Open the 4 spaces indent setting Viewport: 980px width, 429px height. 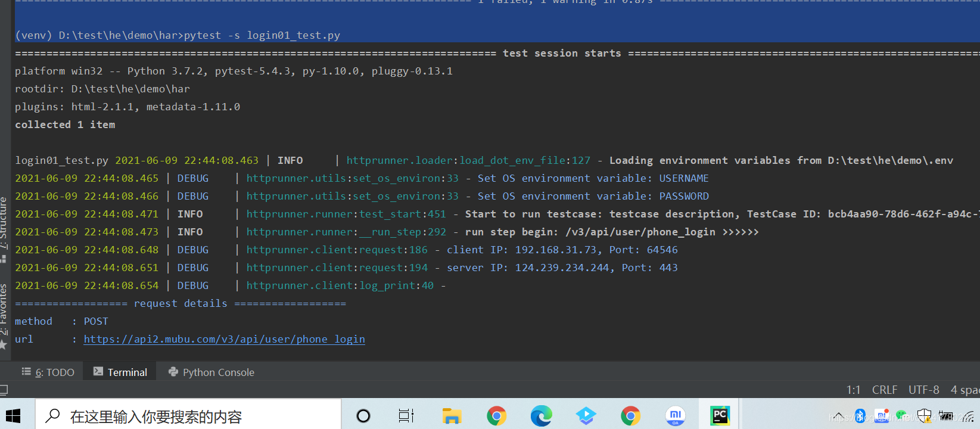pyautogui.click(x=965, y=390)
